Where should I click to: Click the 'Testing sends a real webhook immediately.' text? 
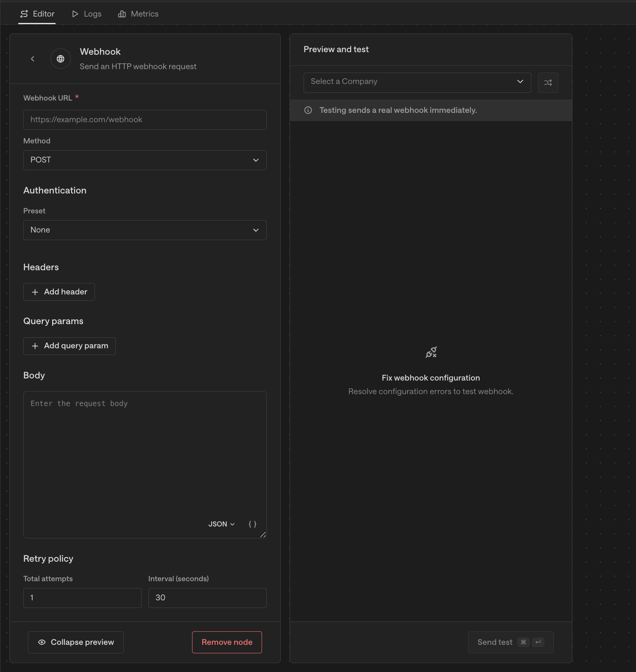pyautogui.click(x=398, y=110)
